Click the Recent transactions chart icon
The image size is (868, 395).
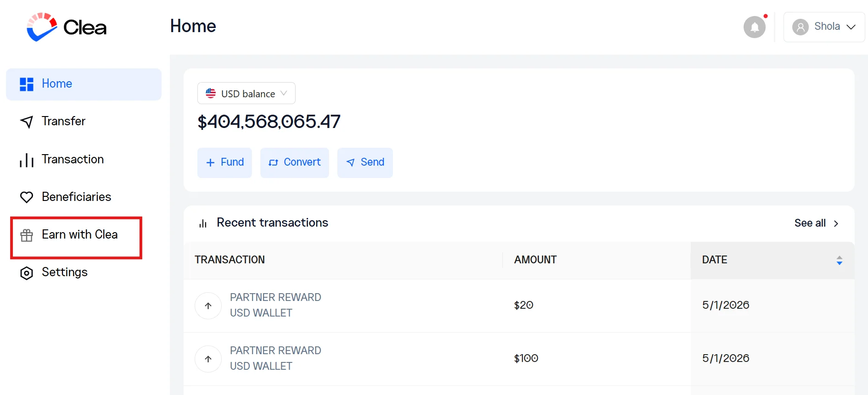pyautogui.click(x=203, y=223)
